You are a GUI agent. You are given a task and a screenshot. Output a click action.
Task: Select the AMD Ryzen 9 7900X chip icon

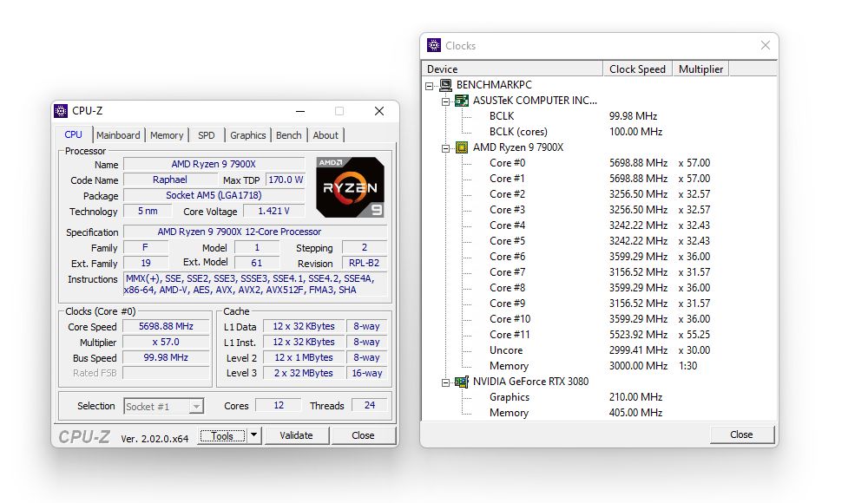tap(462, 147)
